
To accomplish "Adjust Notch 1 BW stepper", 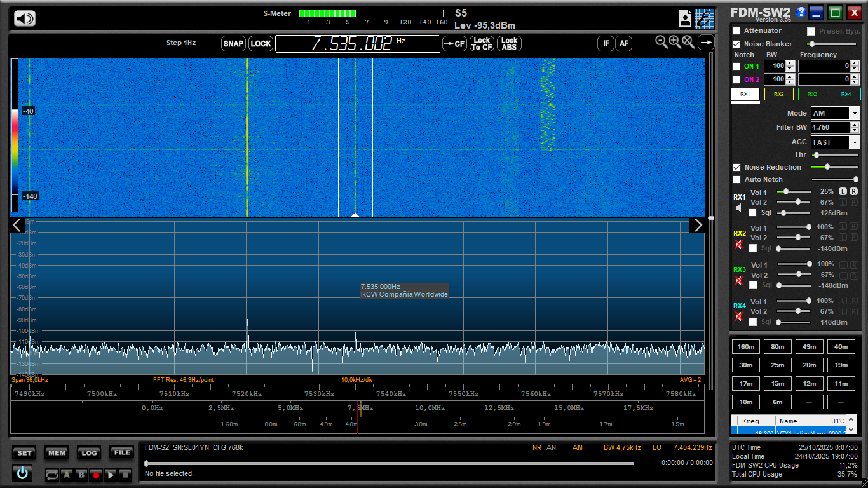I will 790,65.
